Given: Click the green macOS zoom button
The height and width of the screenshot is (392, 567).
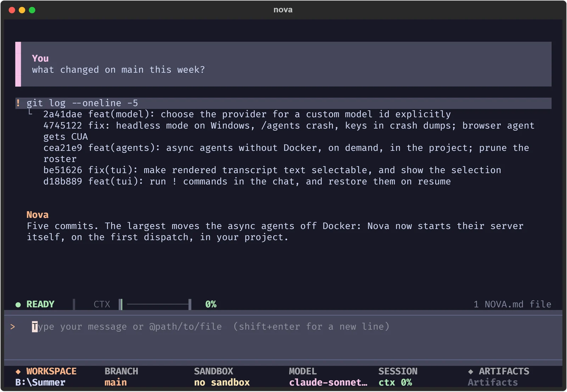Looking at the screenshot, I should (32, 10).
